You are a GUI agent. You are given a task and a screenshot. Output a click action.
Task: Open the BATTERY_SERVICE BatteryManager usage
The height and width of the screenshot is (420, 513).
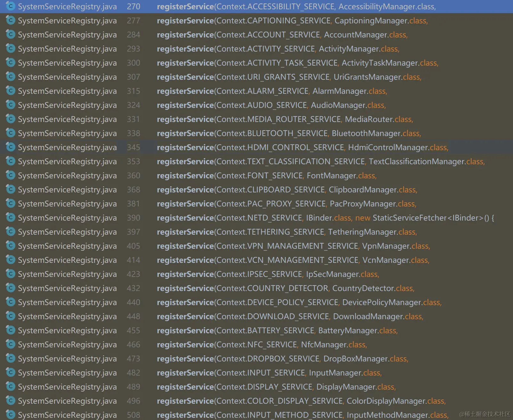click(x=277, y=331)
